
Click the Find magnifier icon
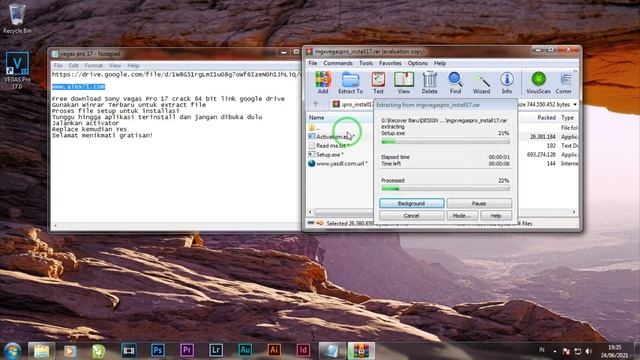[x=455, y=83]
